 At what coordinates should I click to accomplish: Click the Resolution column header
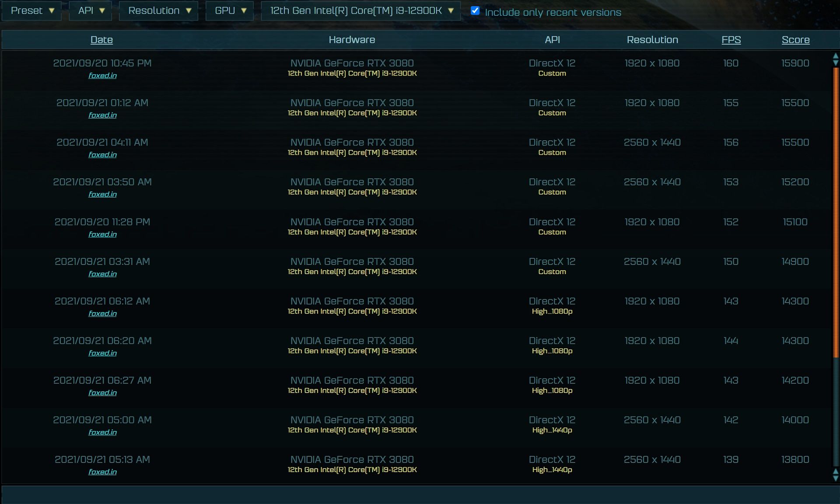(x=652, y=40)
